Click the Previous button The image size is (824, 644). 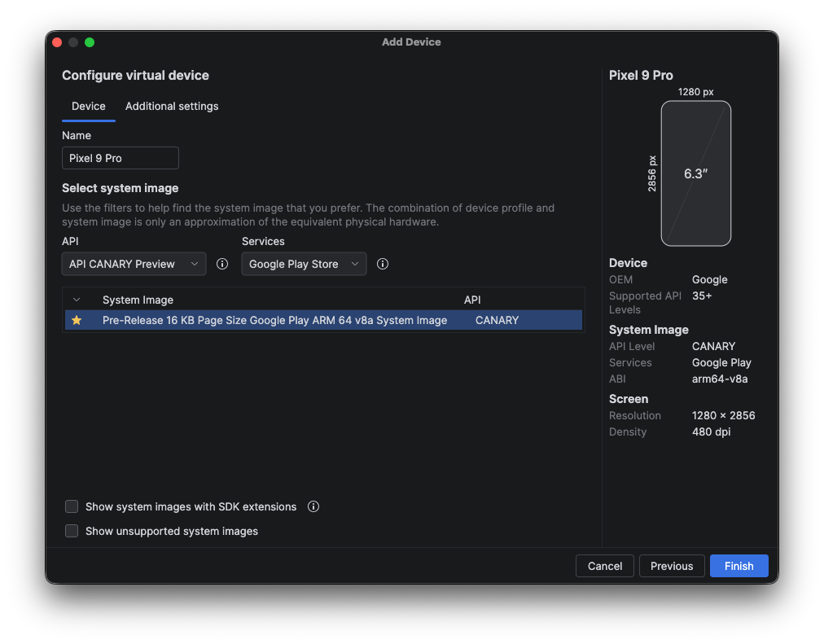pos(672,566)
